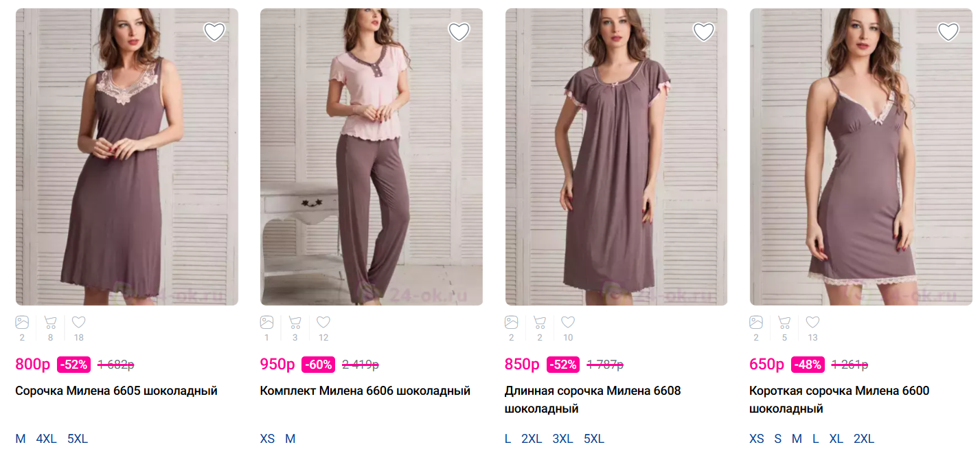Toggle wishlist heart on Комплект Милена 6606 photo
980x458 pixels.
click(x=459, y=32)
